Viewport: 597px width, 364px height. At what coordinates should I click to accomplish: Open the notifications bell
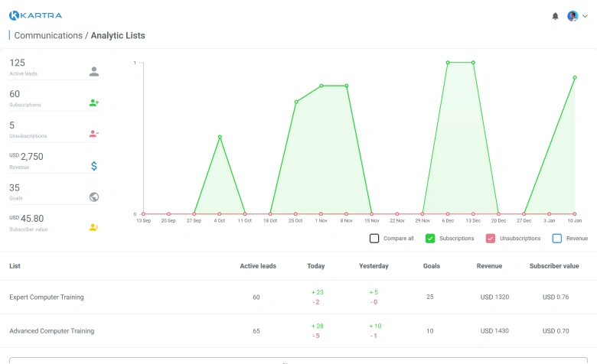pyautogui.click(x=555, y=16)
